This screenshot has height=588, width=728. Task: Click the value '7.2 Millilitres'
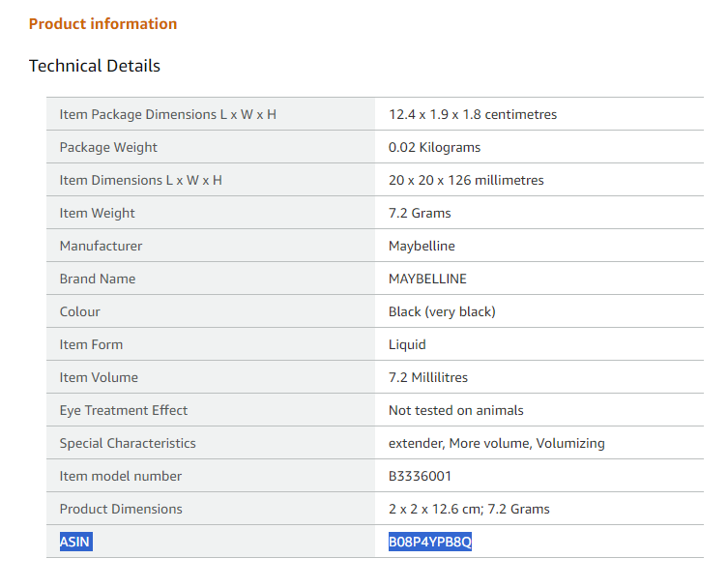tap(427, 377)
